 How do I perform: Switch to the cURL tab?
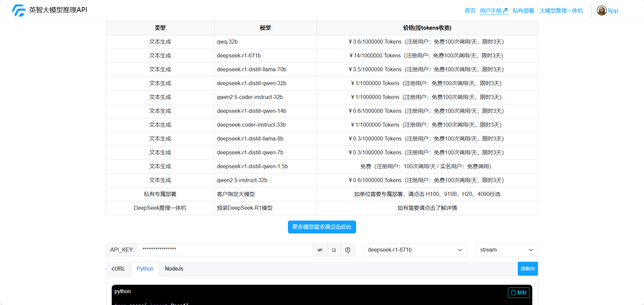(x=118, y=269)
